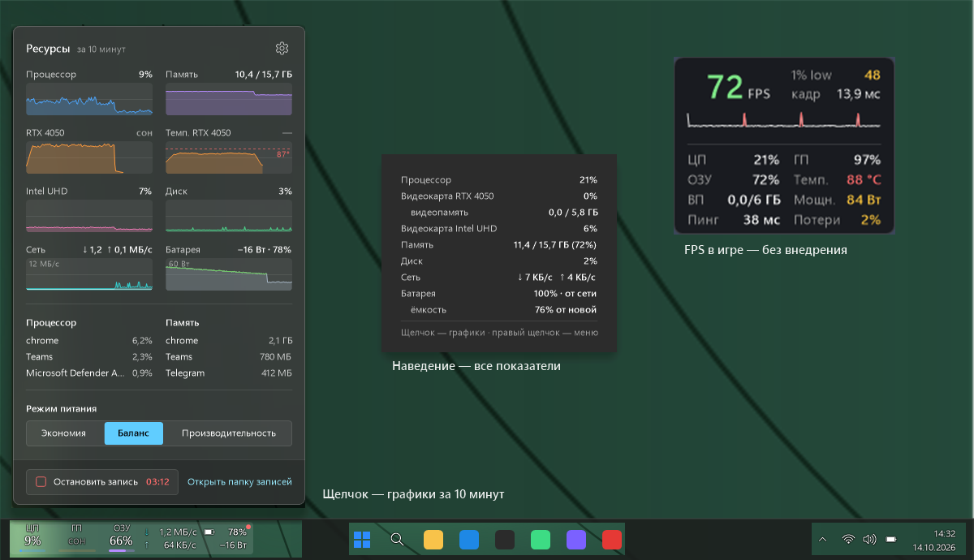Click Сеть 7 КБ/с tooltip row

499,278
